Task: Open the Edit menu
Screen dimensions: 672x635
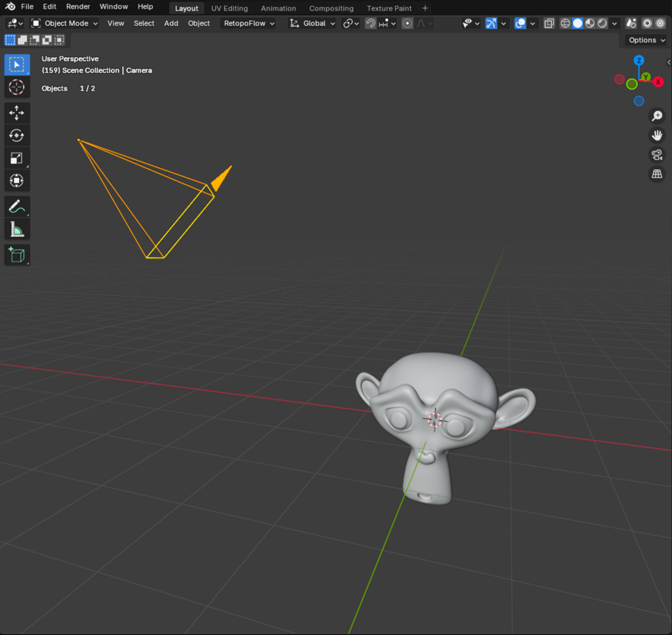Action: coord(50,7)
